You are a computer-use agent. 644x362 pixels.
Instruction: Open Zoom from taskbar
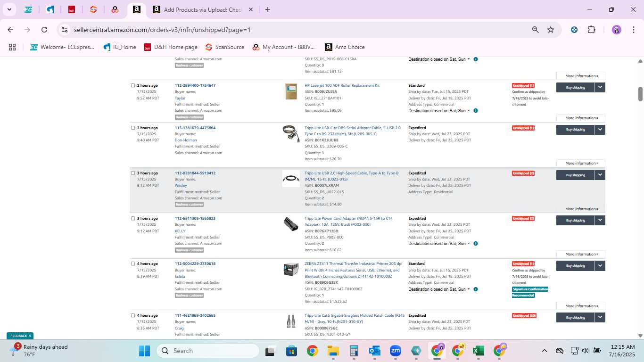(395, 351)
